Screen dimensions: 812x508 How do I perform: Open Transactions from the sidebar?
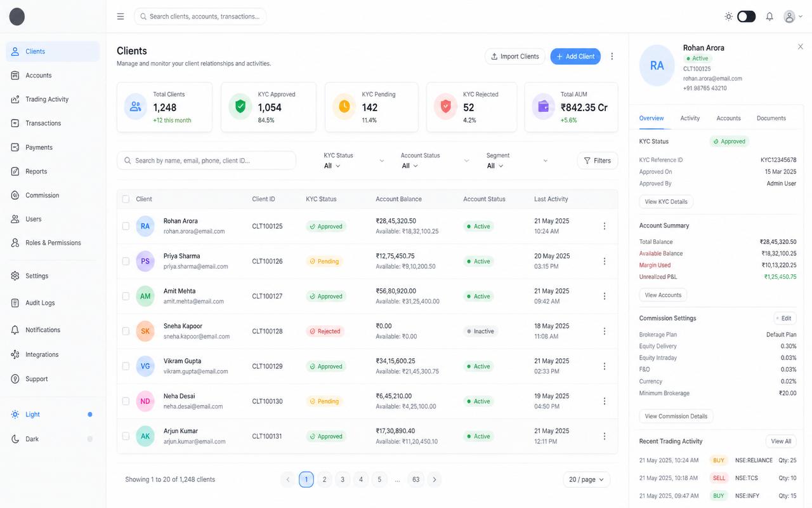click(53, 123)
